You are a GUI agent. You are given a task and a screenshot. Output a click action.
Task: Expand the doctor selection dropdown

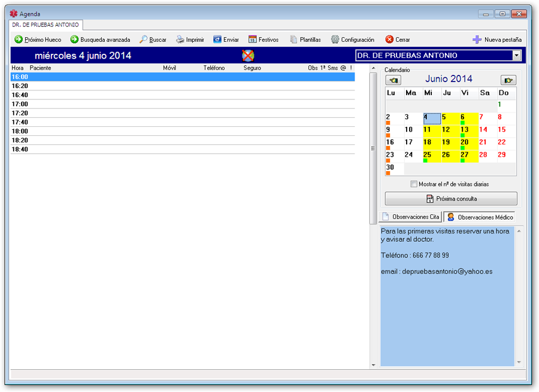[x=517, y=56]
